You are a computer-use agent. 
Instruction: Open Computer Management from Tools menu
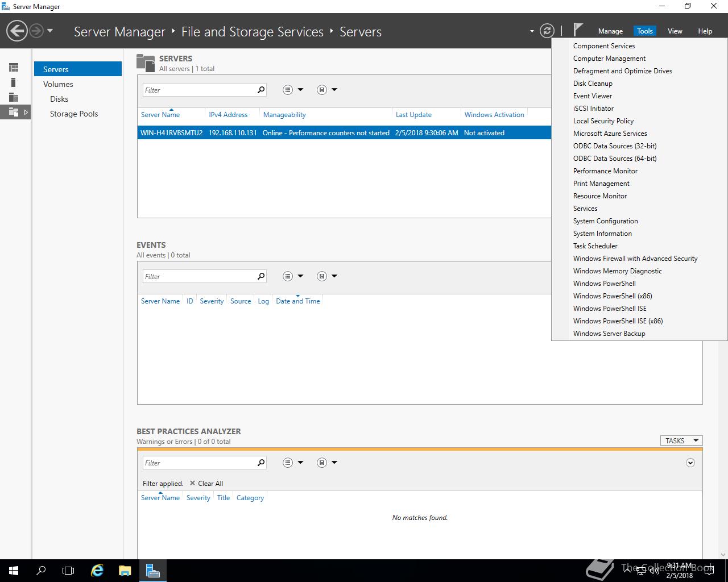[x=609, y=59]
